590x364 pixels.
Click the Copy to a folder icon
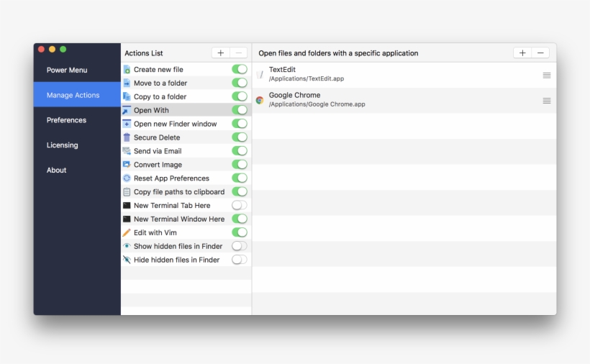point(127,96)
